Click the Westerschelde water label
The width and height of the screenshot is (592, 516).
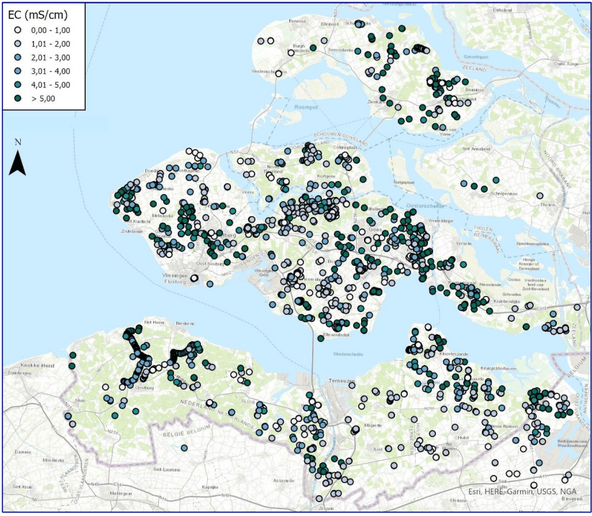click(348, 354)
